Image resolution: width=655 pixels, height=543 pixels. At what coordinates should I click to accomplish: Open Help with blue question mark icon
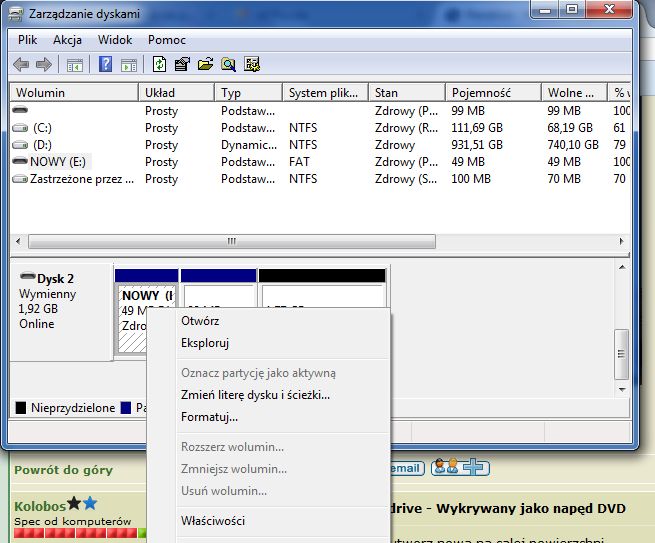tap(105, 64)
